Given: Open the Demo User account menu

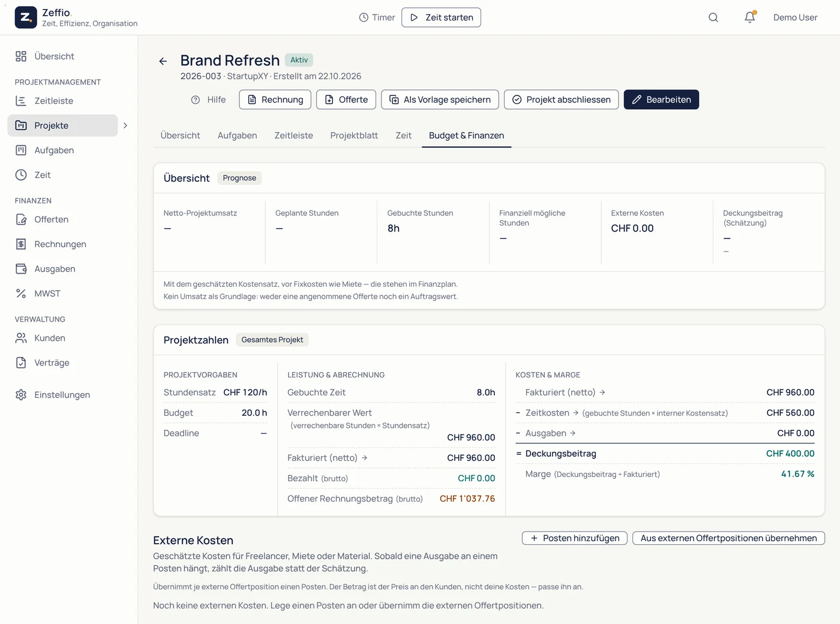Looking at the screenshot, I should click(795, 17).
